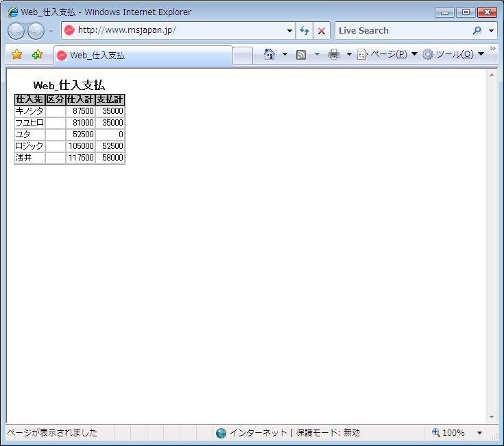Refresh the page with the refresh icon
The image size is (504, 446).
tap(304, 31)
